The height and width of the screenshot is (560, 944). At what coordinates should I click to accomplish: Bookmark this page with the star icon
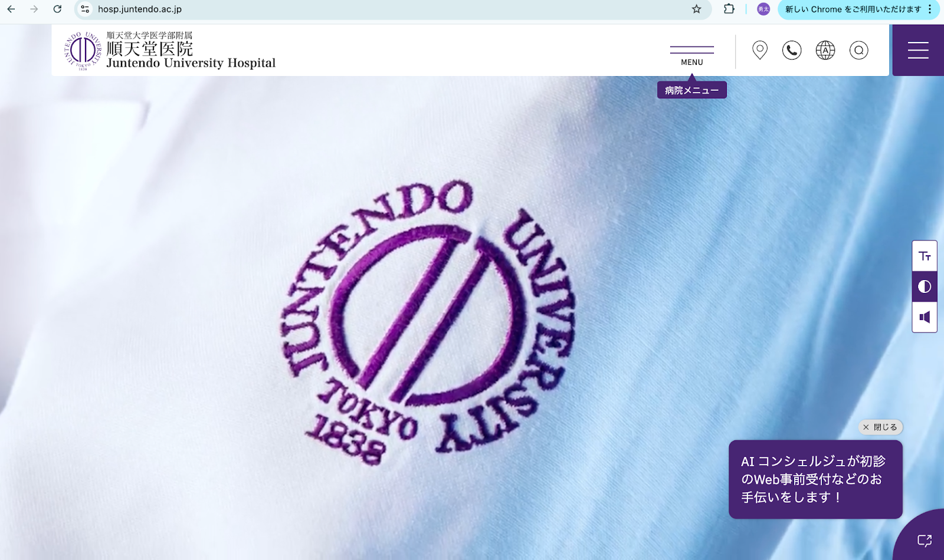click(x=696, y=9)
